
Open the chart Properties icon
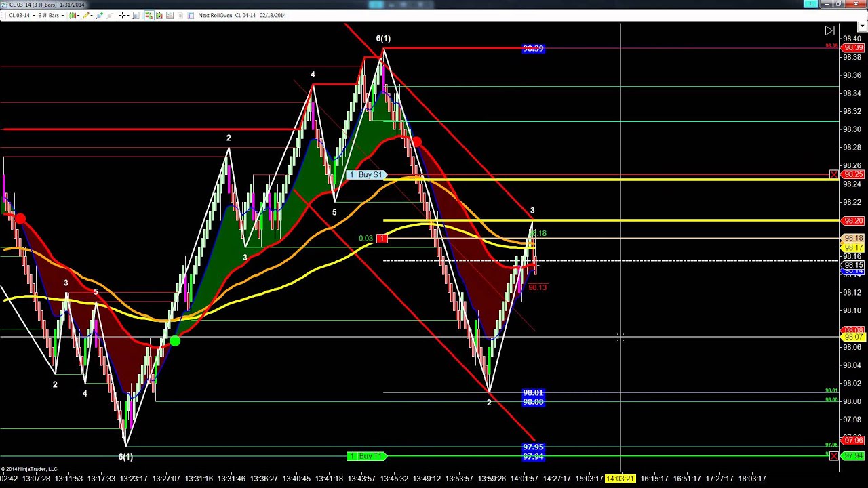[x=191, y=15]
